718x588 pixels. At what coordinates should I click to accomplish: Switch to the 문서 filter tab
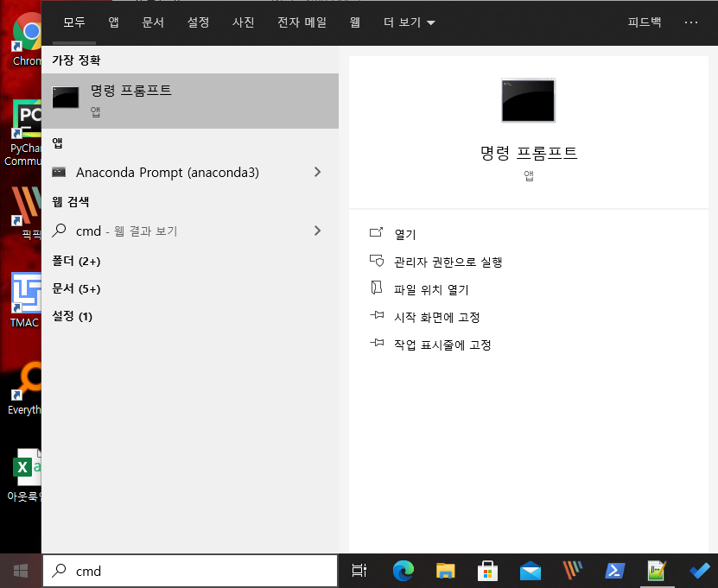153,22
